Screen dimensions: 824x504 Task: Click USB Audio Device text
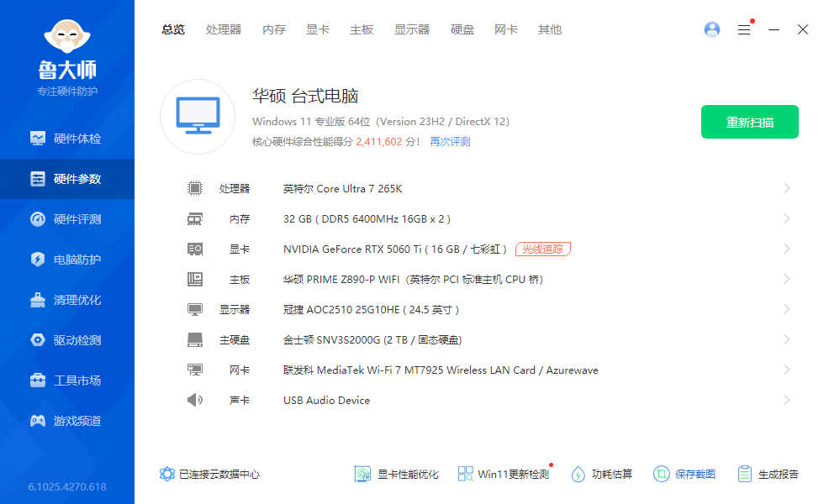pyautogui.click(x=326, y=400)
